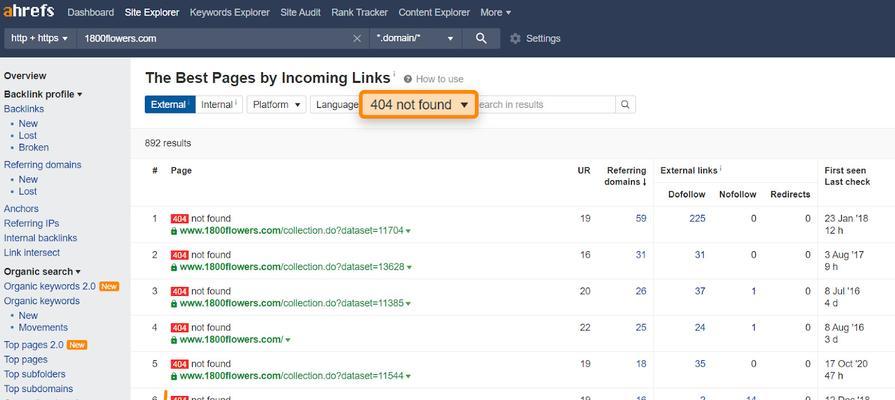Click referring domains value 26 in row 3
The image size is (895, 400).
click(641, 291)
